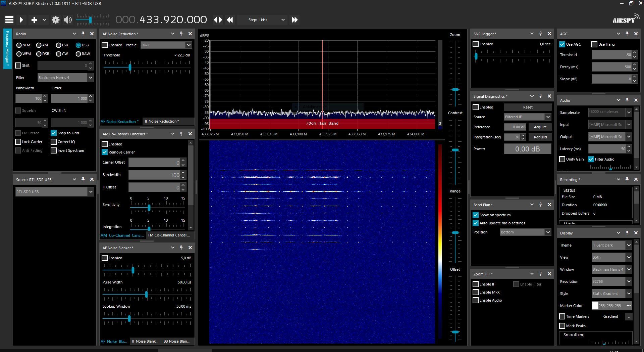
Task: Pin the Recording panel
Action: pos(627,179)
